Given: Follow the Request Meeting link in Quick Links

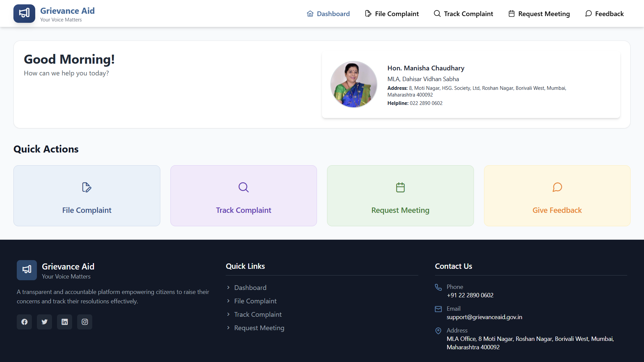Looking at the screenshot, I should 259,328.
